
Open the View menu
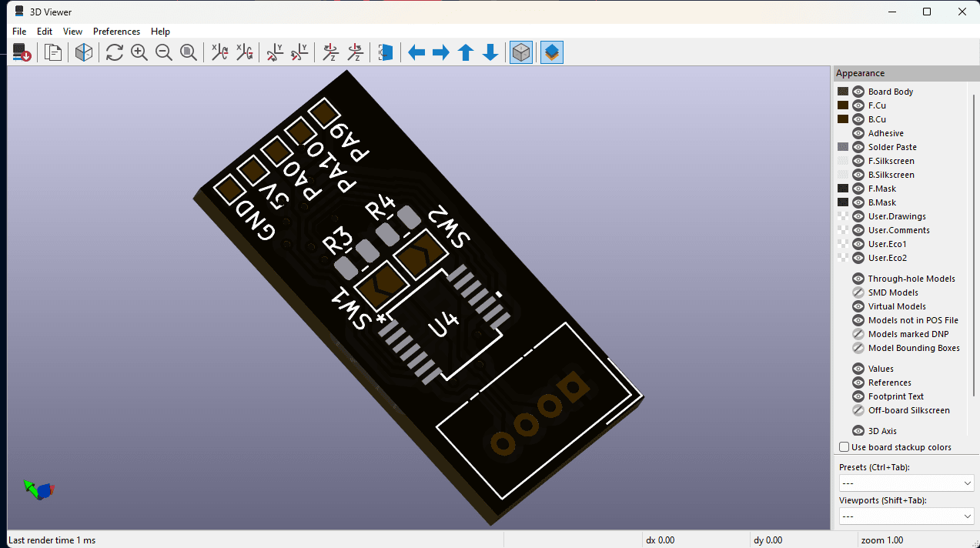(72, 32)
